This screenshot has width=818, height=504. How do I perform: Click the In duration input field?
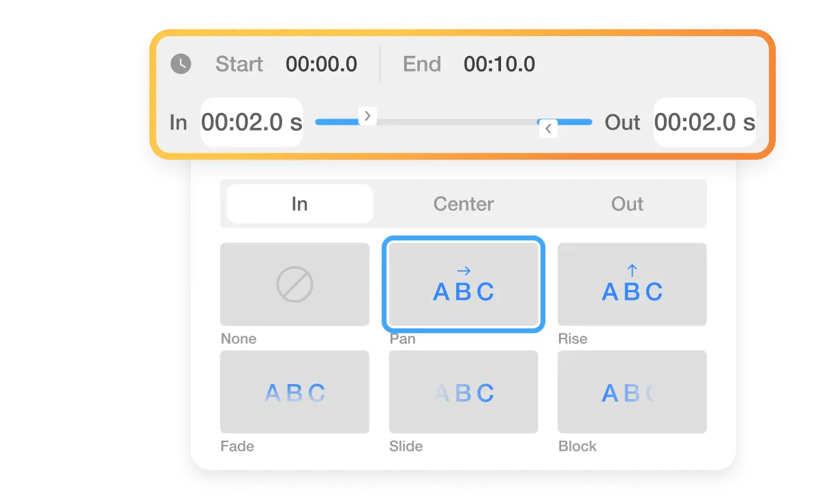[x=251, y=122]
